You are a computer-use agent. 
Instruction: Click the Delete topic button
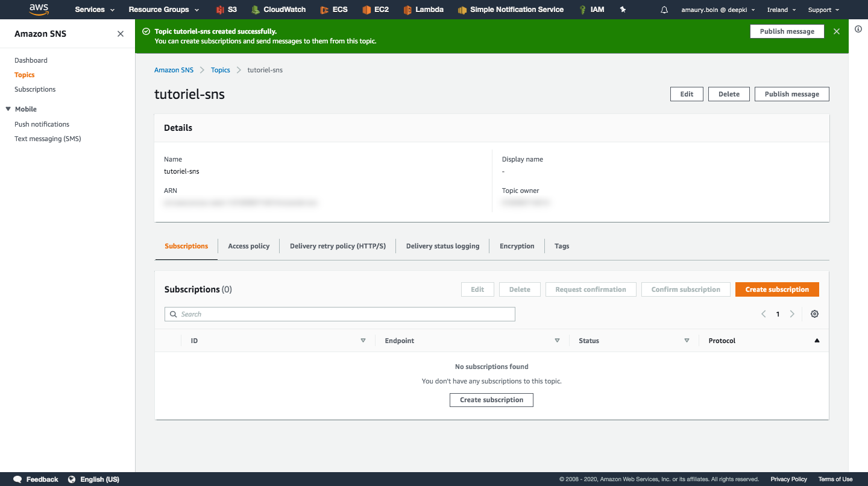pos(729,94)
